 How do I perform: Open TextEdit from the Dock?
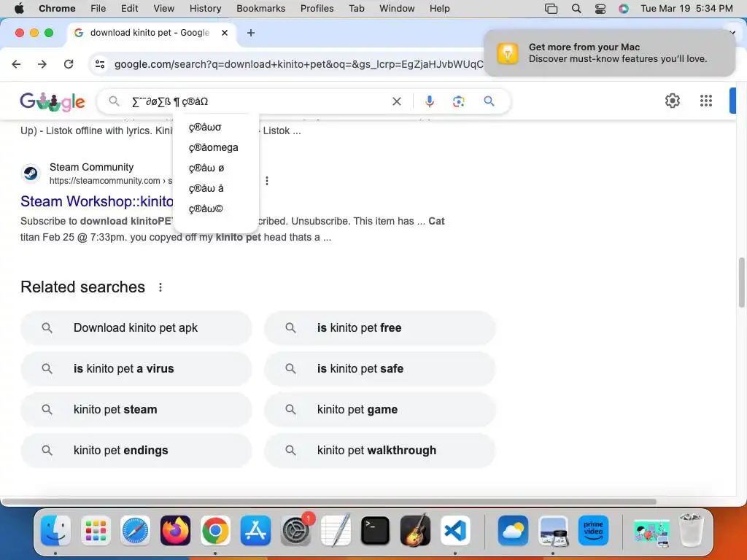pos(336,531)
